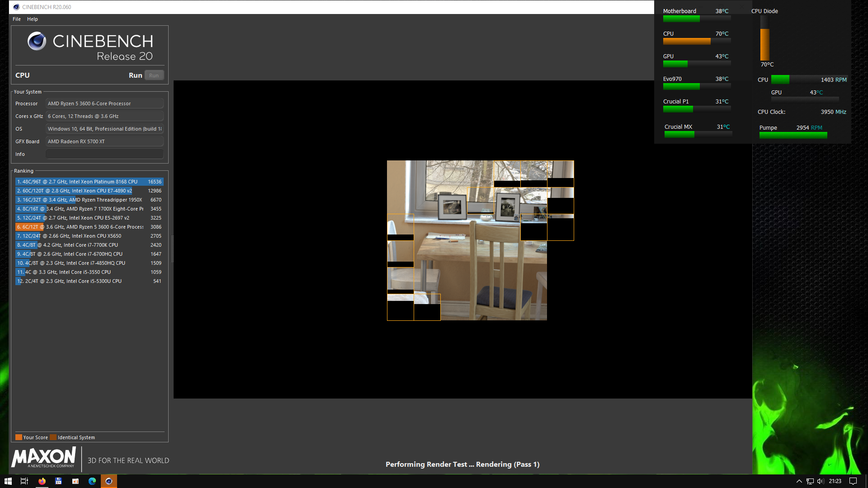Expand hidden system tray icons chevron

(799, 481)
